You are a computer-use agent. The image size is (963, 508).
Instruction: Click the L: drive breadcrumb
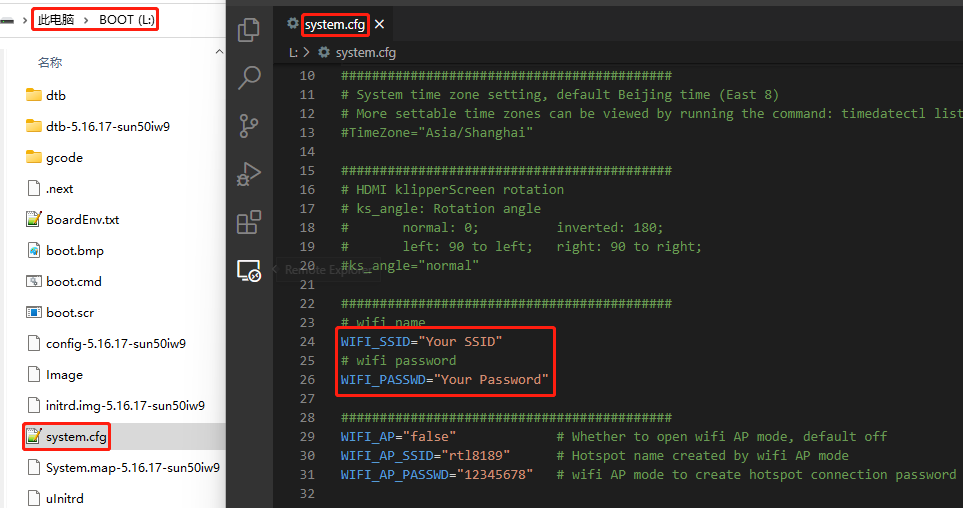(x=294, y=52)
